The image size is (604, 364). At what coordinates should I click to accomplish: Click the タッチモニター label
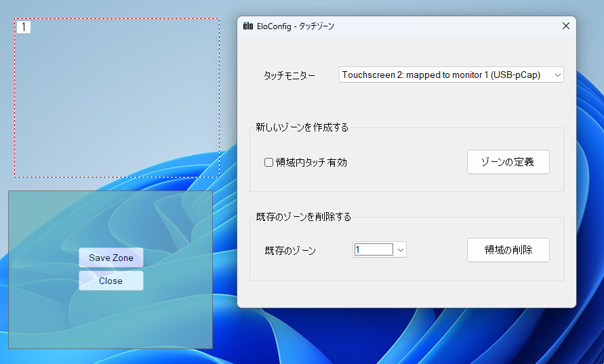[289, 76]
